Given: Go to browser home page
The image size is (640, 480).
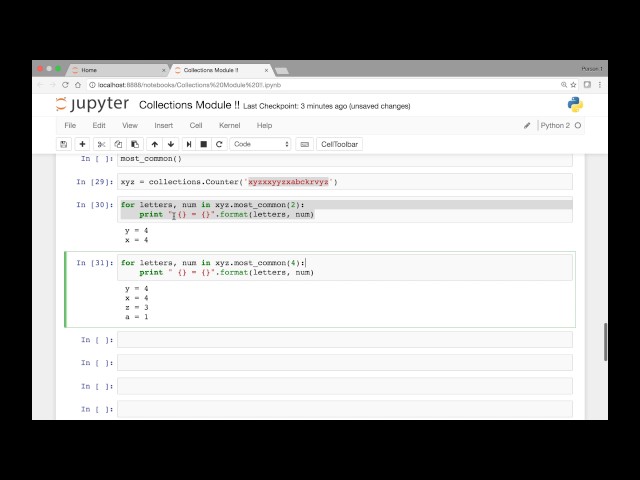Looking at the screenshot, I should tap(78, 85).
